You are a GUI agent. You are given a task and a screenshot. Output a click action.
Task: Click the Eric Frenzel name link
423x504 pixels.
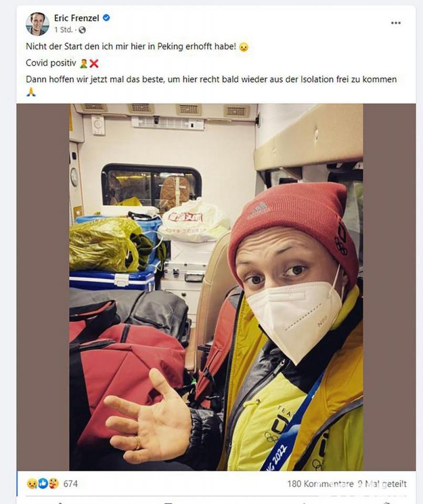click(77, 18)
